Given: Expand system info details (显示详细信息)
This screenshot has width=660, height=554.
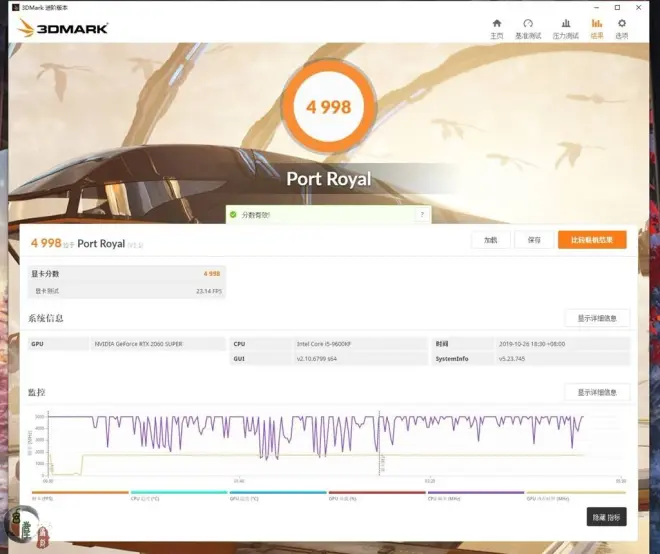Looking at the screenshot, I should point(597,318).
